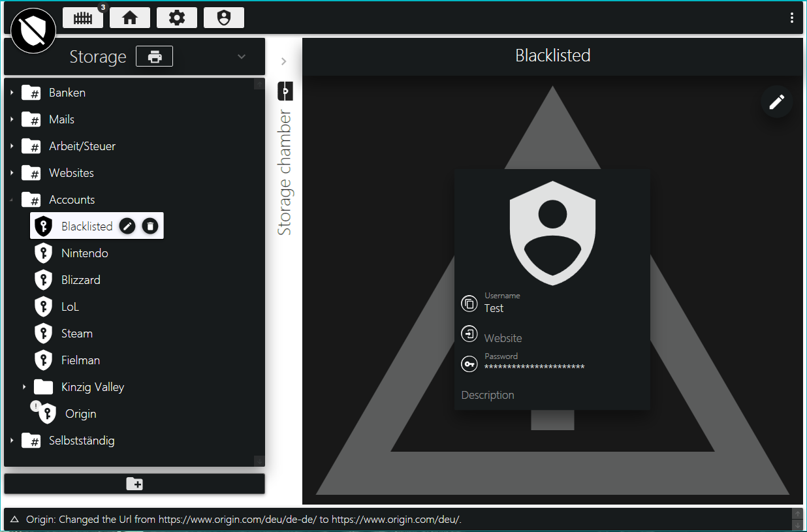This screenshot has height=532, width=807.
Task: Click the crossed-shield app logo
Action: (x=33, y=30)
